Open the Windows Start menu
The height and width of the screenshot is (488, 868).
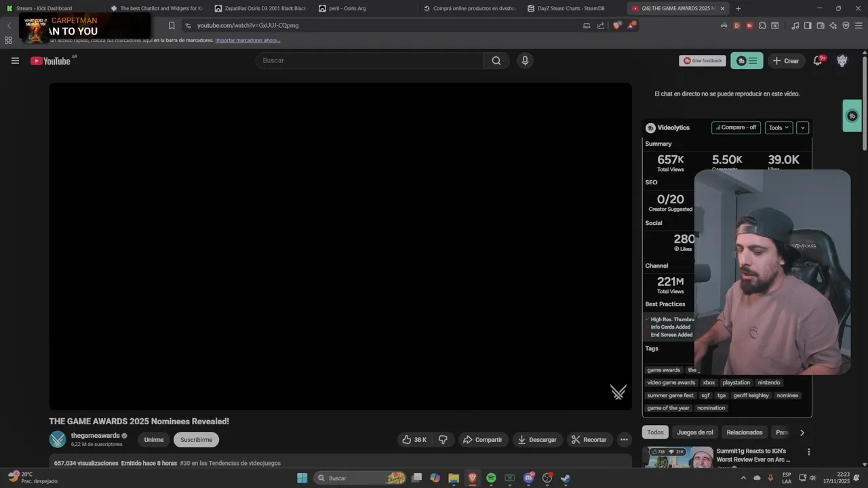click(x=302, y=478)
